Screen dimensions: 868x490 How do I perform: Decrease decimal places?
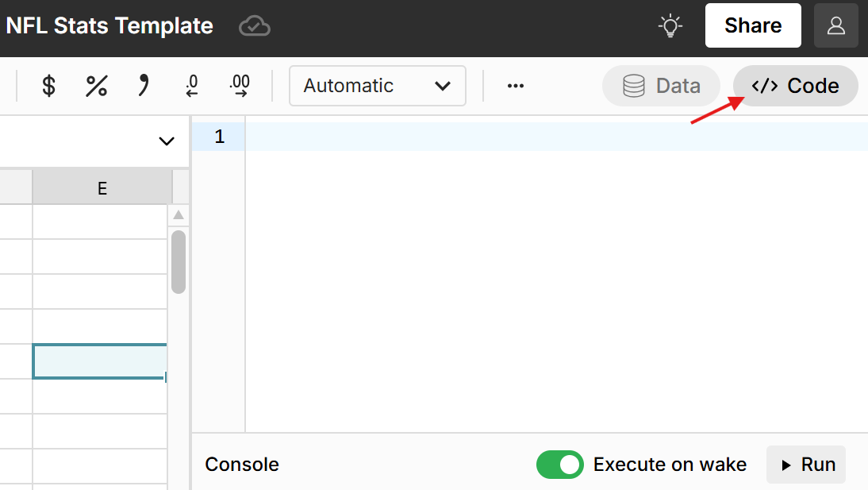pyautogui.click(x=191, y=86)
